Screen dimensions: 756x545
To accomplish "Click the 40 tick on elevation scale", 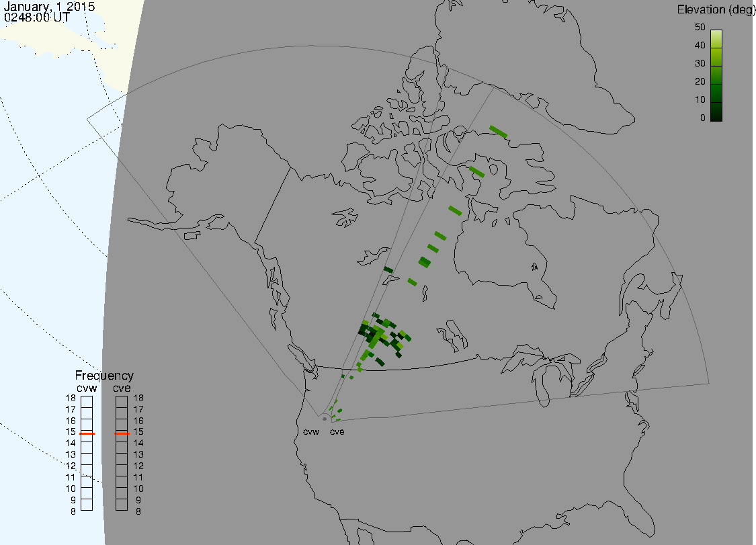I will tap(700, 45).
